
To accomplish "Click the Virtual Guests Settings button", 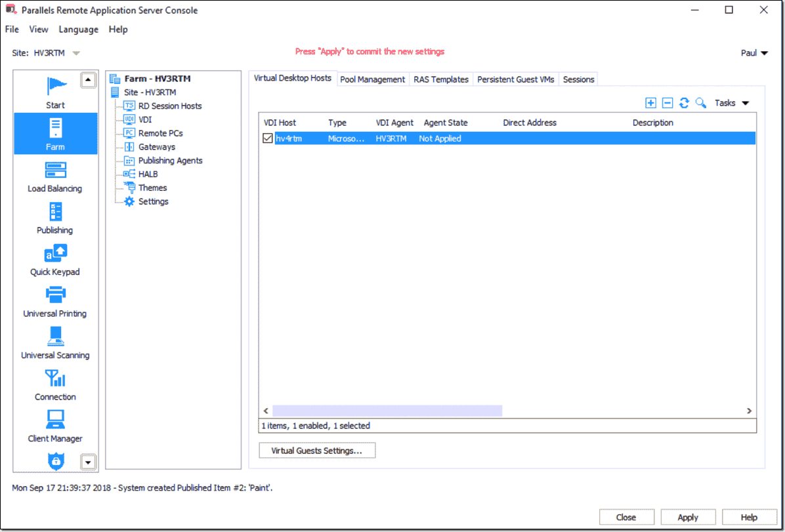I will click(x=317, y=451).
